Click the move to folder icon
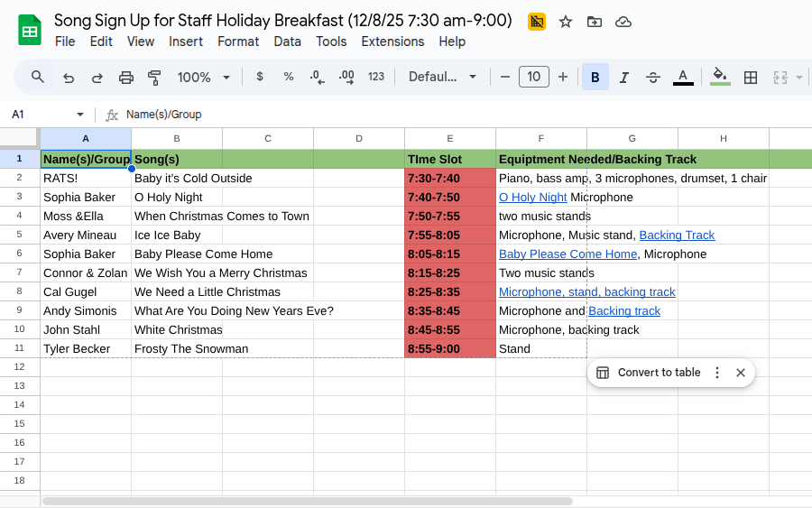Screen dimensions: 812x508 coord(595,22)
